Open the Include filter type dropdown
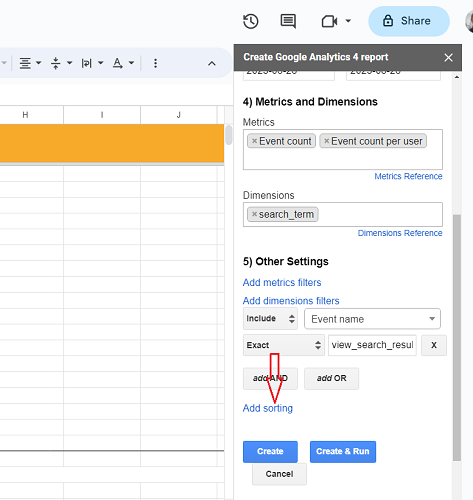The height and width of the screenshot is (500, 473). point(270,319)
